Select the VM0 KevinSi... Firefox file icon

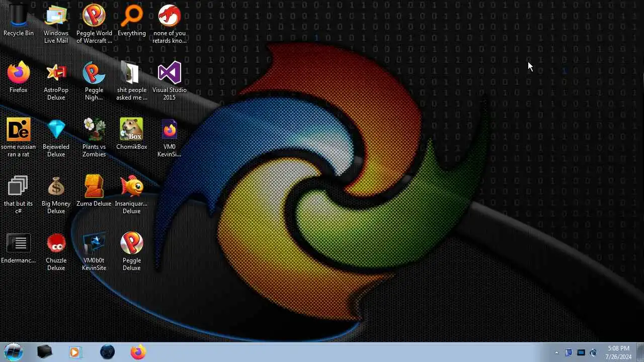tap(170, 138)
